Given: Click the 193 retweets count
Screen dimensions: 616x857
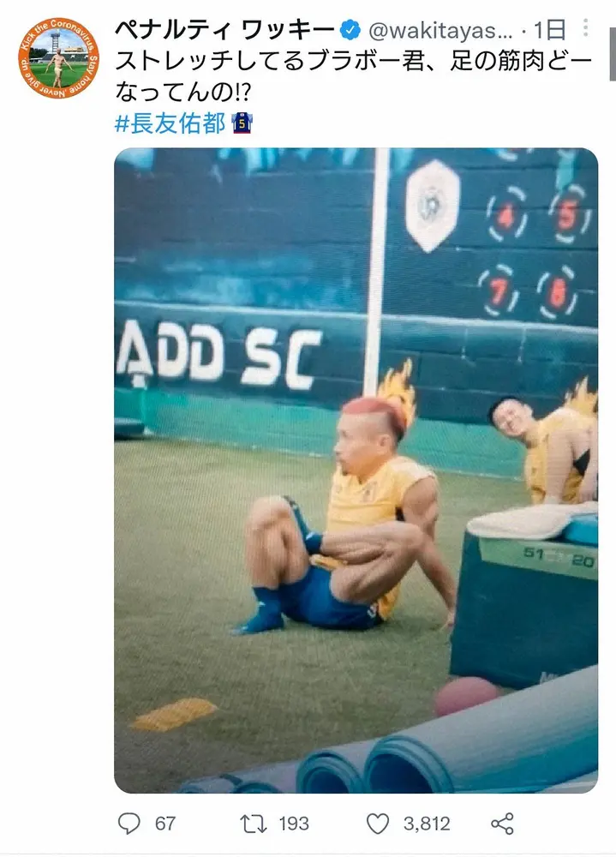Looking at the screenshot, I should 294,824.
